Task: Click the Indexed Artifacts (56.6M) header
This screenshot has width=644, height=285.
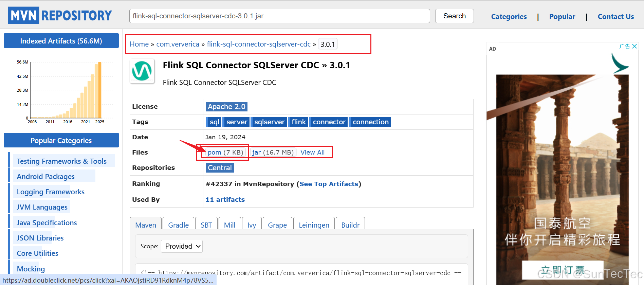Action: pyautogui.click(x=61, y=41)
